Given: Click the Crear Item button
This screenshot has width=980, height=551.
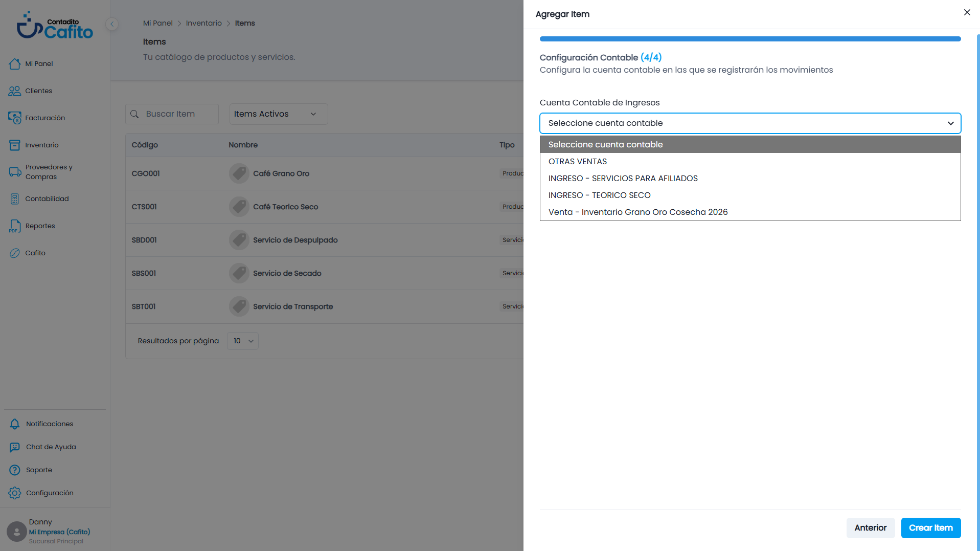Looking at the screenshot, I should coord(930,528).
